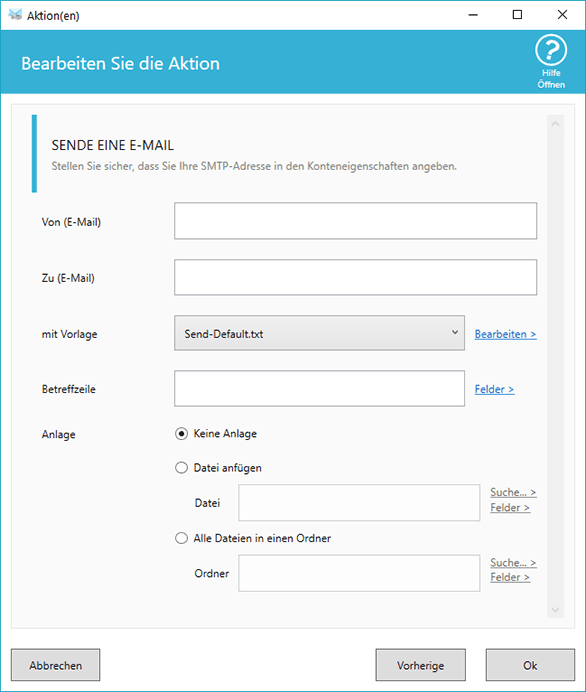The height and width of the screenshot is (692, 586).
Task: Choose Alle Dateien in einen Ordner option
Action: click(181, 538)
